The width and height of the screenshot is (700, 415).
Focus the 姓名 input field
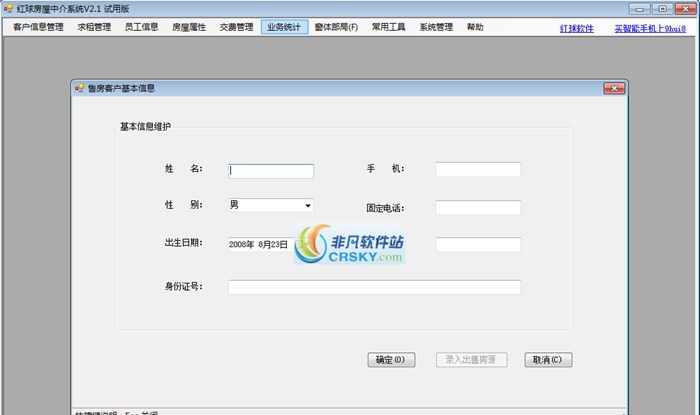click(x=271, y=171)
